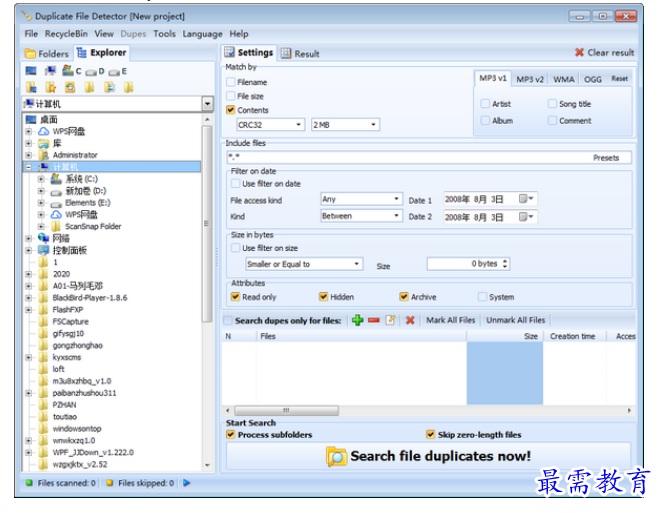The width and height of the screenshot is (659, 513).
Task: Click the folder with monitor icon
Action: [31, 87]
